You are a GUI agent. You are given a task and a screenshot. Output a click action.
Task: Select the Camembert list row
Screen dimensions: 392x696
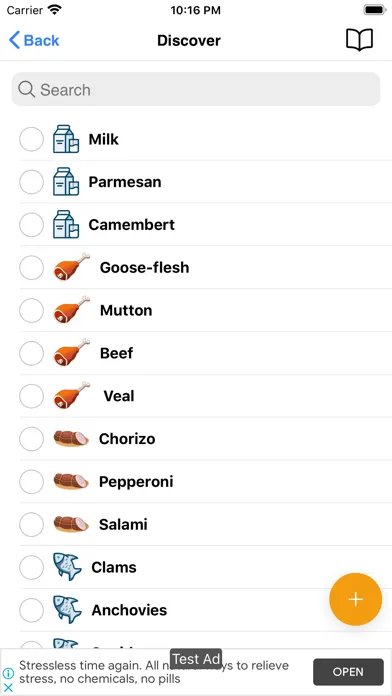pos(206,225)
